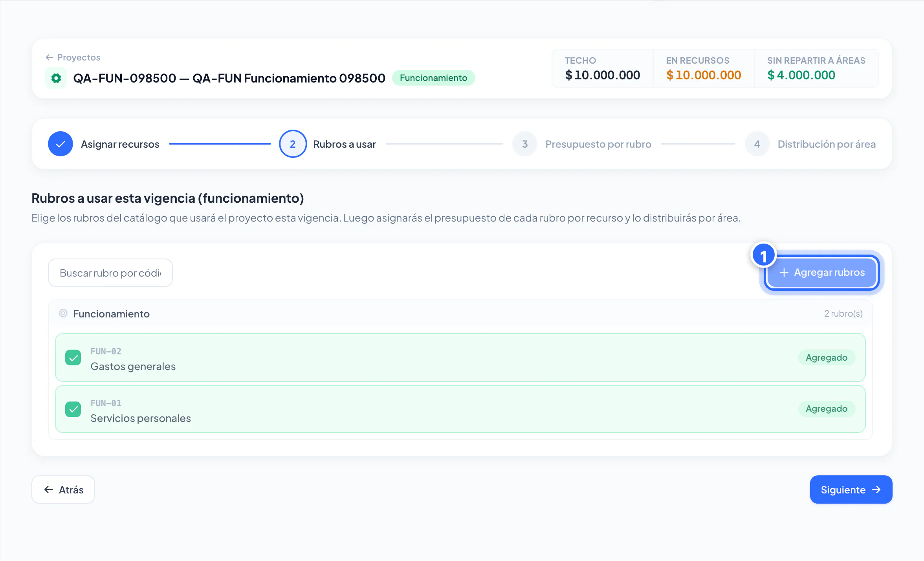Open the Distribución por área step label
Viewport: 924px width, 561px height.
click(x=827, y=144)
